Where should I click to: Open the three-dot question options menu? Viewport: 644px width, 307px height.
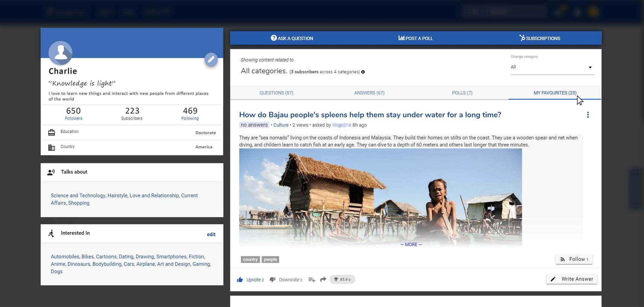click(588, 115)
